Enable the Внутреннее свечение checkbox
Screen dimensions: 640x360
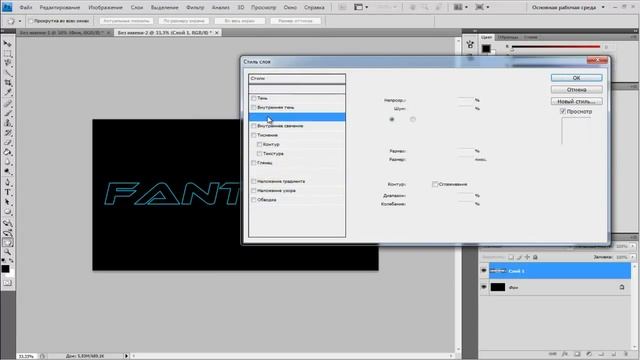coord(253,126)
